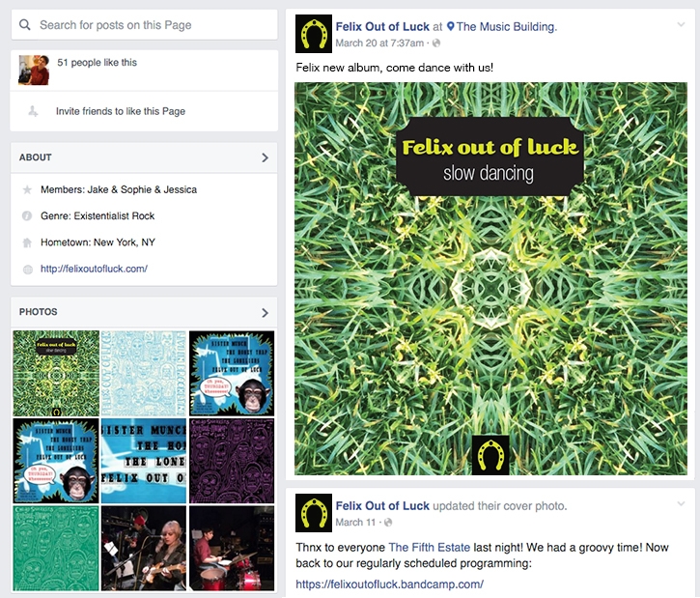The width and height of the screenshot is (700, 598).
Task: Open the felixoutofluck.com website link
Action: tap(94, 269)
